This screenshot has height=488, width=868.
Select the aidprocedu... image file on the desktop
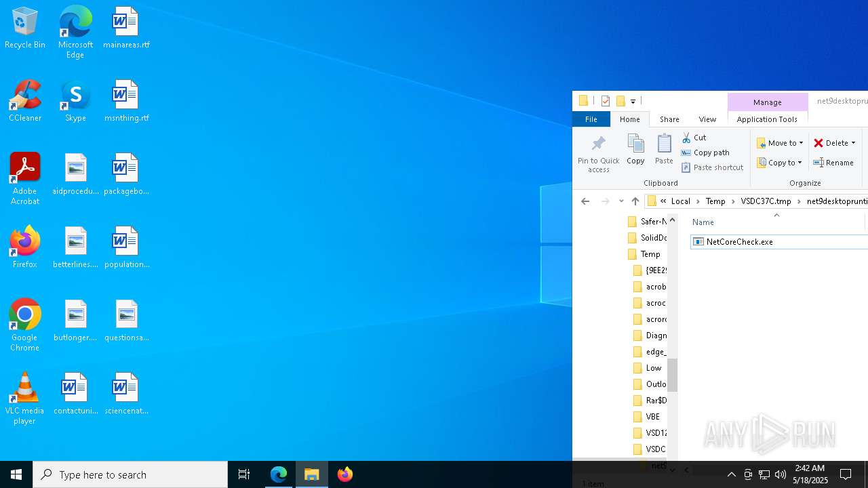(x=75, y=175)
